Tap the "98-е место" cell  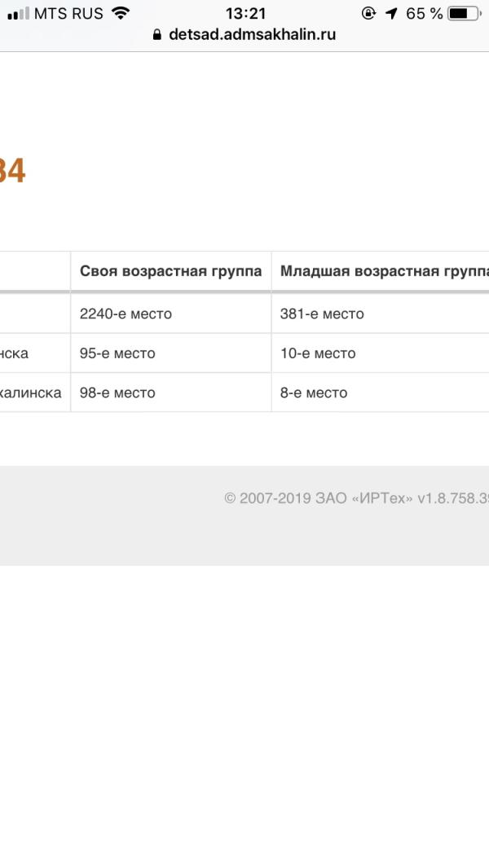(117, 392)
